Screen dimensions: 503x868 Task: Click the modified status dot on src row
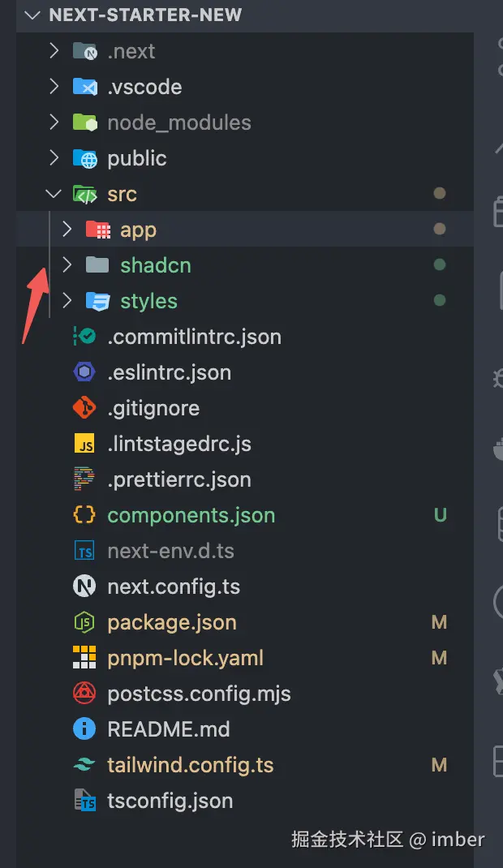tap(440, 194)
